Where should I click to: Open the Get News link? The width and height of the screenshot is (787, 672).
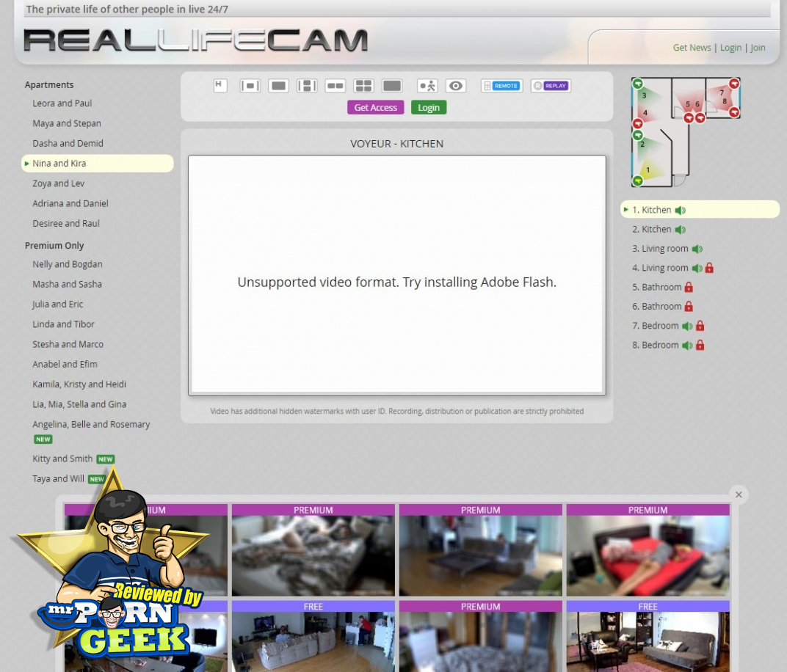[692, 48]
